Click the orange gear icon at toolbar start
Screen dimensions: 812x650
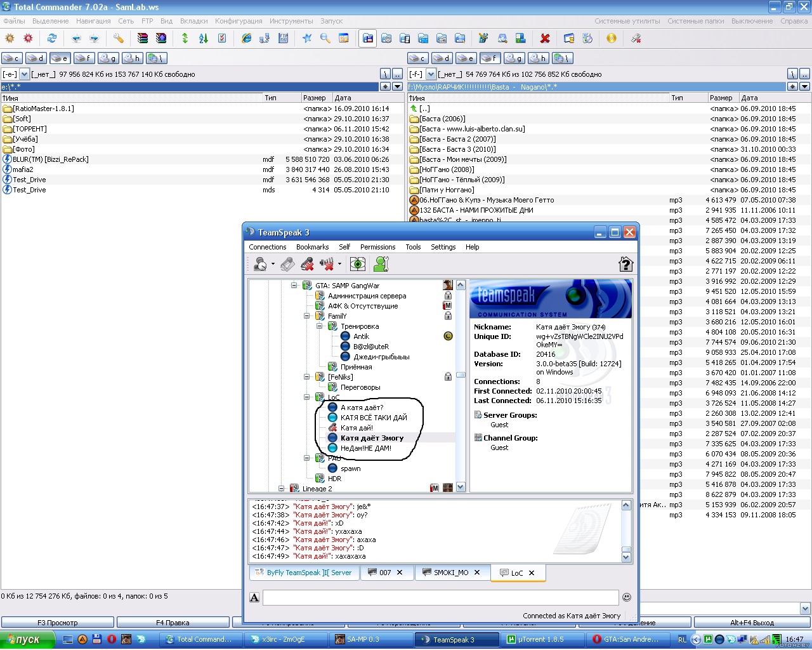tap(10, 39)
